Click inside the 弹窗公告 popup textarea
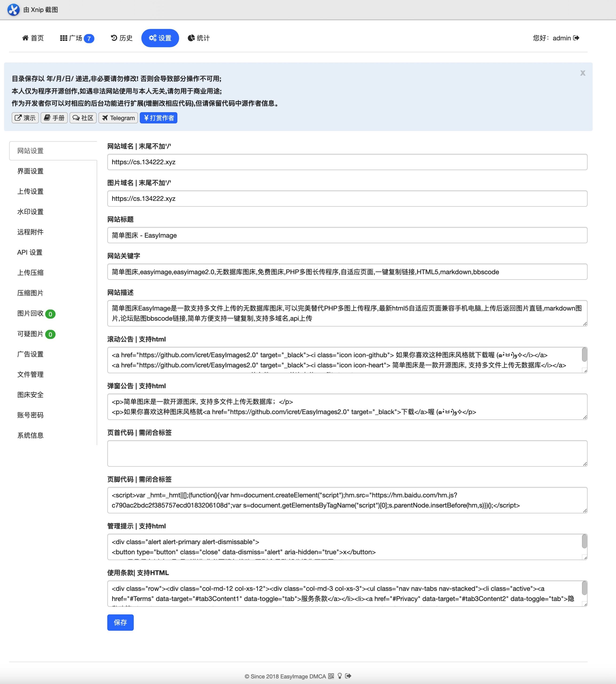The height and width of the screenshot is (684, 616). [x=347, y=407]
